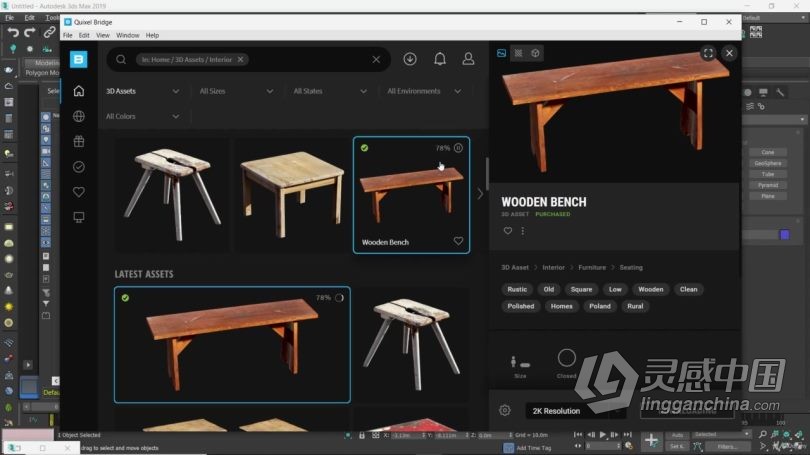
Task: Click the download progress ring in Latest Assets
Action: click(x=339, y=298)
